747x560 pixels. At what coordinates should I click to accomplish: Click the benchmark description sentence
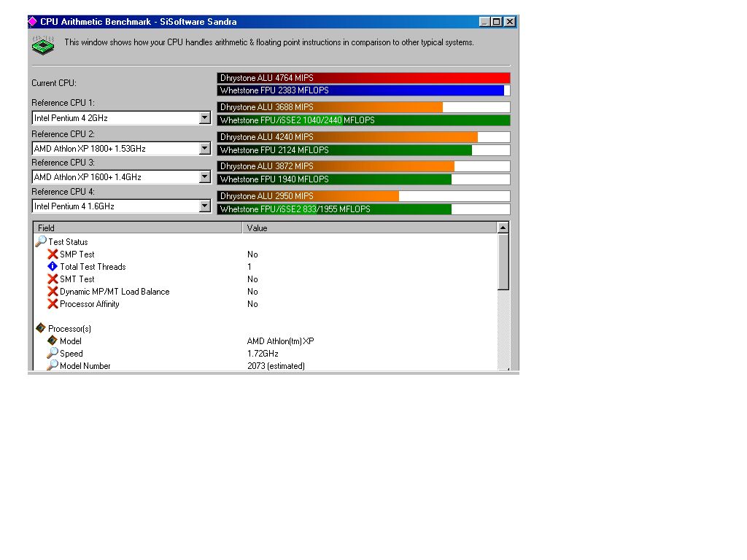tap(269, 42)
